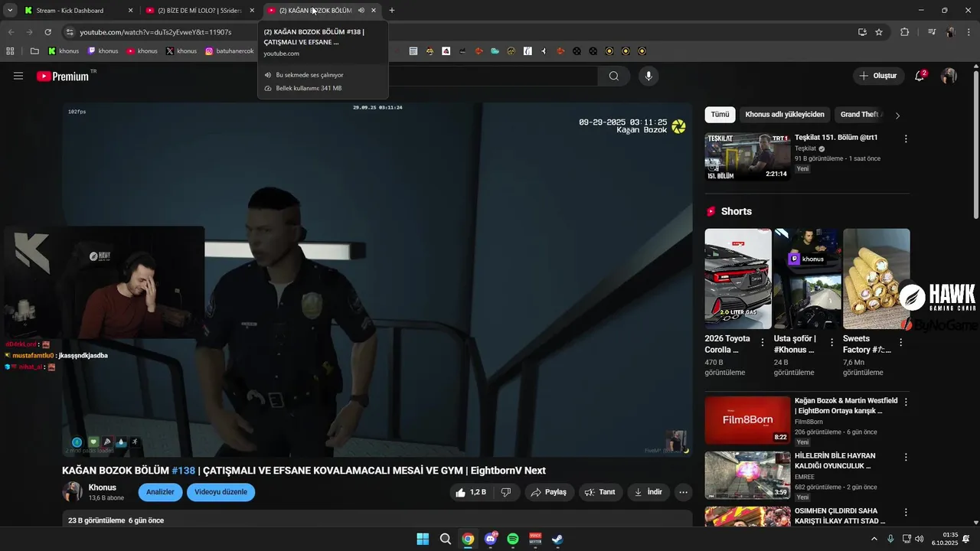View site information icon in address bar
Screen dimensions: 980x551
tap(70, 32)
